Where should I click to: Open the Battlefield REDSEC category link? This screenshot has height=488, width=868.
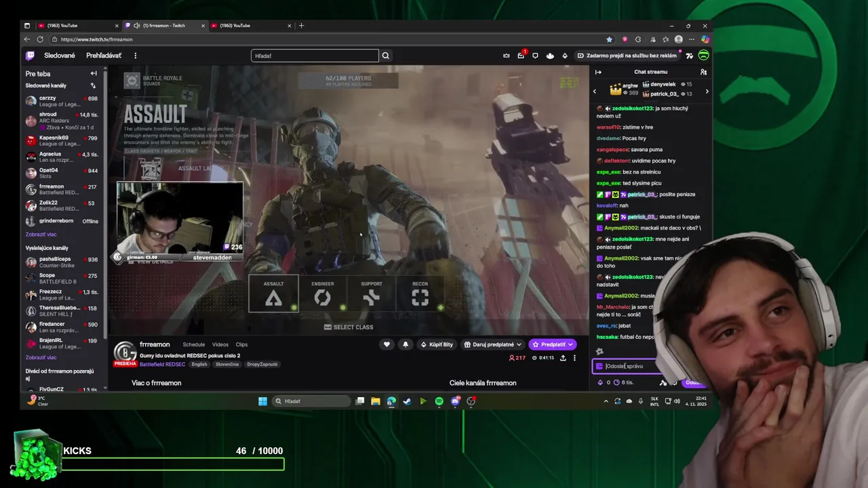point(162,364)
